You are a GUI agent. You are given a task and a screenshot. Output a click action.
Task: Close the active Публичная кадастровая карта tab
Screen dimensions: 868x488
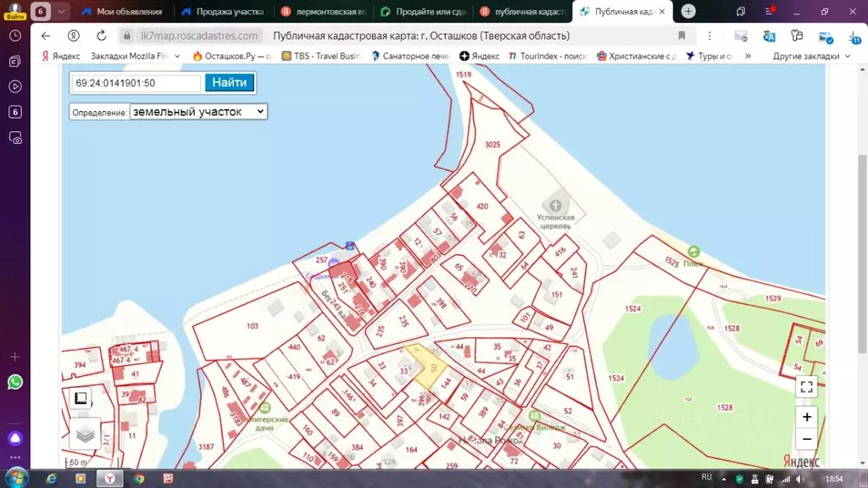(x=662, y=11)
